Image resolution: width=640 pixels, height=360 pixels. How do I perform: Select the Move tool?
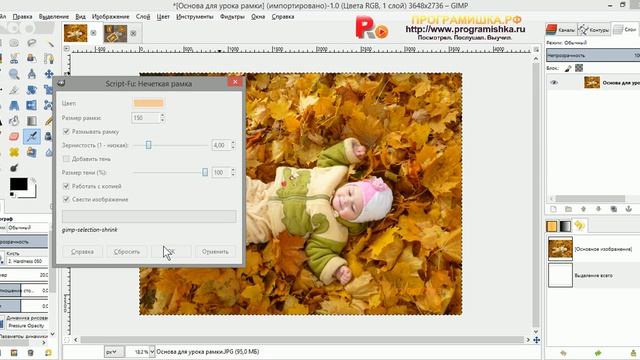[x=49, y=74]
